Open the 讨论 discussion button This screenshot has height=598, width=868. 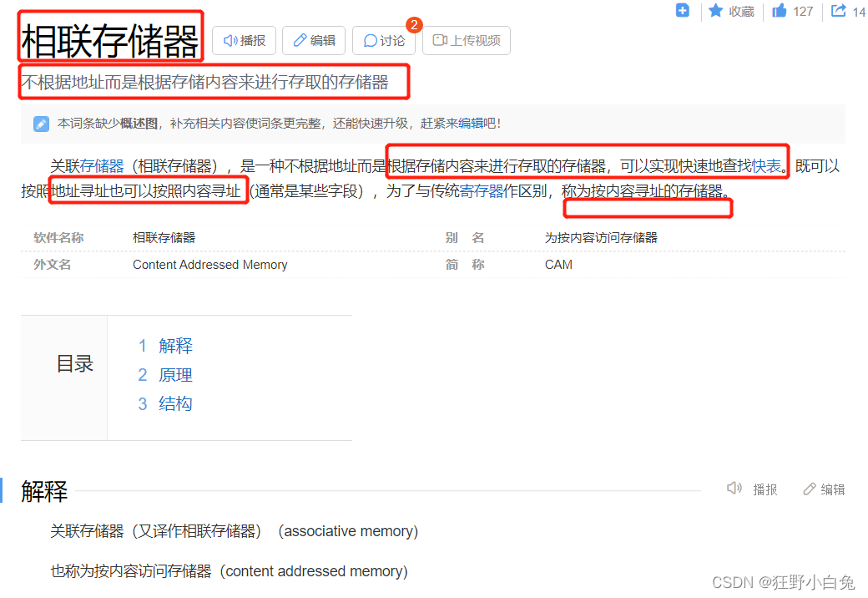tap(384, 40)
